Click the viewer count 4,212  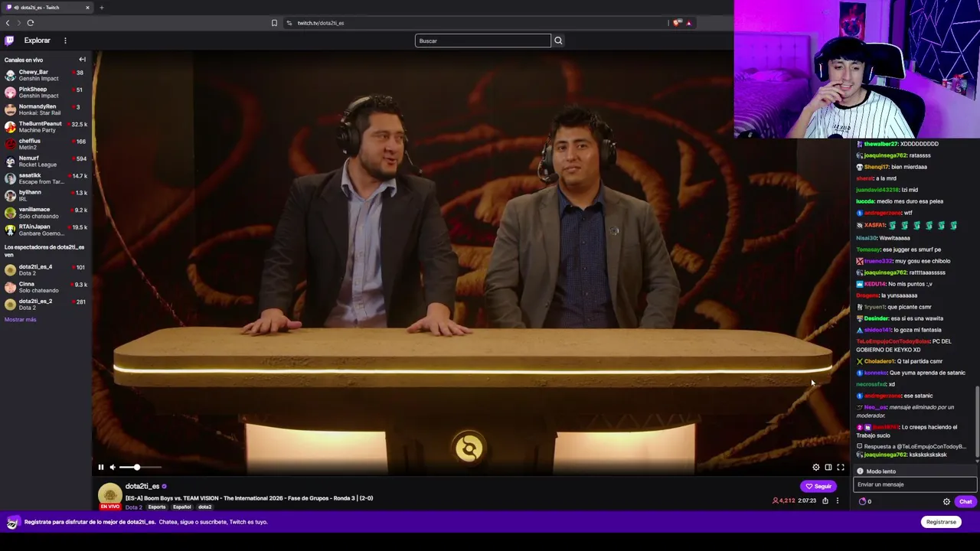point(783,501)
